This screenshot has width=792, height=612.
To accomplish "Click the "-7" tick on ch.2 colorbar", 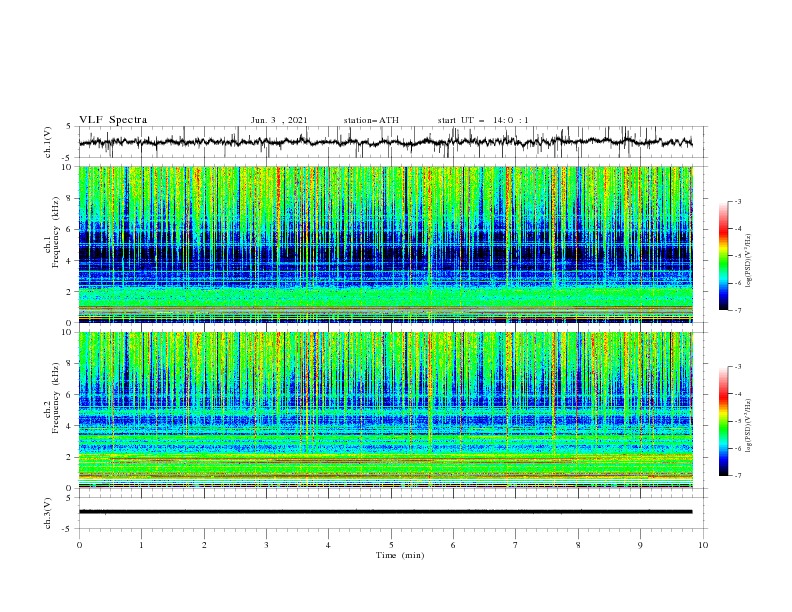I will click(x=738, y=476).
